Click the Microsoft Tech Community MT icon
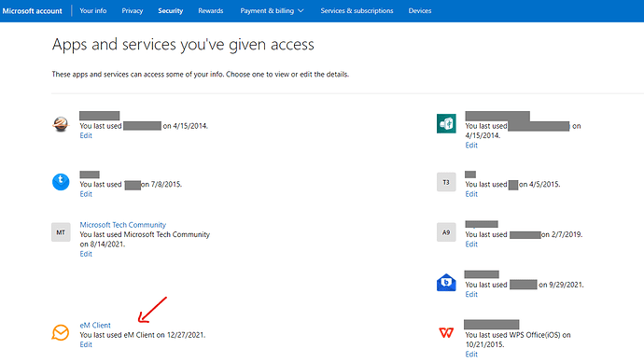Image resolution: width=644 pixels, height=363 pixels. pos(61,232)
